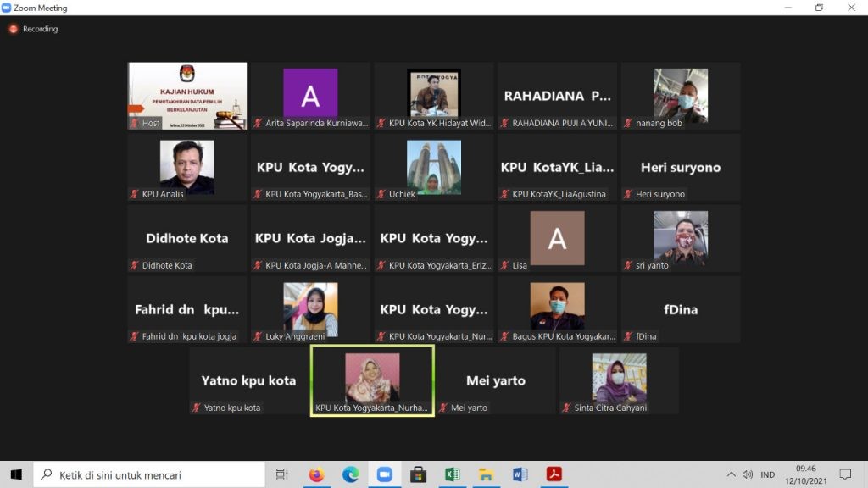This screenshot has height=488, width=868.
Task: Select the Host shared-screen video tile
Action: pyautogui.click(x=187, y=96)
